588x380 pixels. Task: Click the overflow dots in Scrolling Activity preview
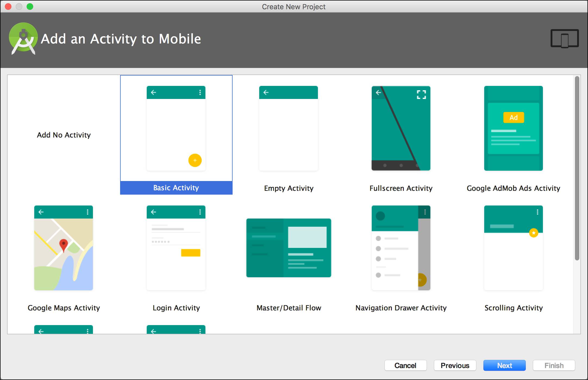pos(537,212)
